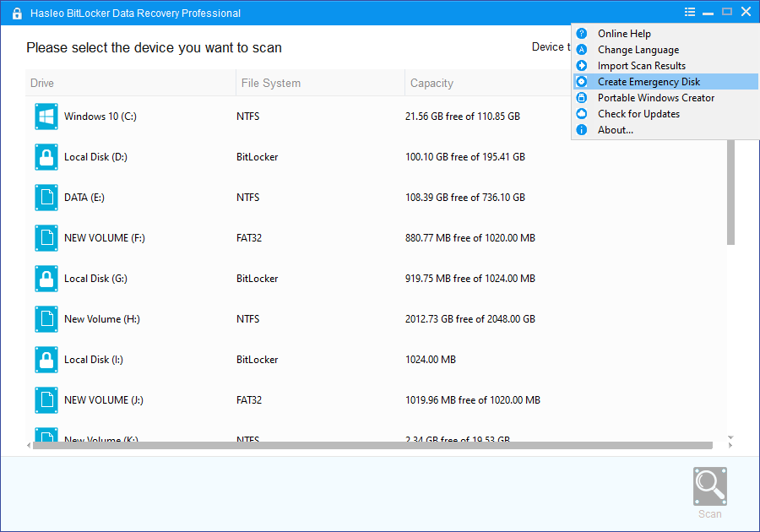The image size is (760, 532).
Task: Select the Local Disk (G:) row label
Action: [x=95, y=279]
